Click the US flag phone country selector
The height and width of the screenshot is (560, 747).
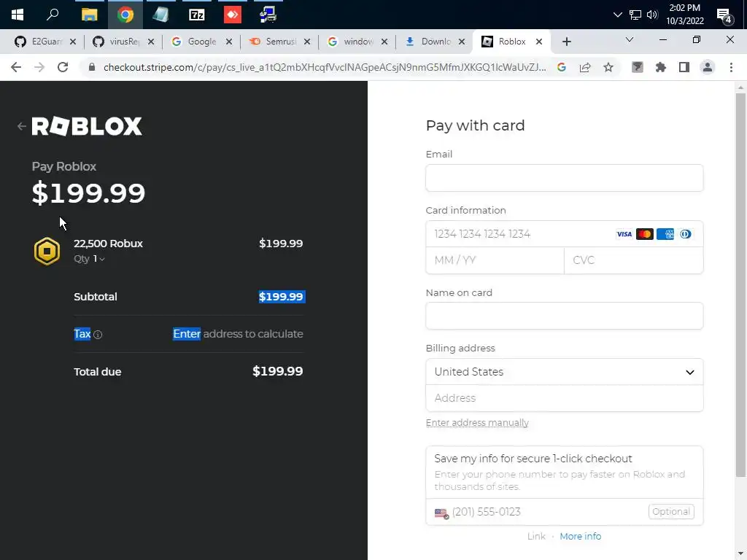coord(441,513)
